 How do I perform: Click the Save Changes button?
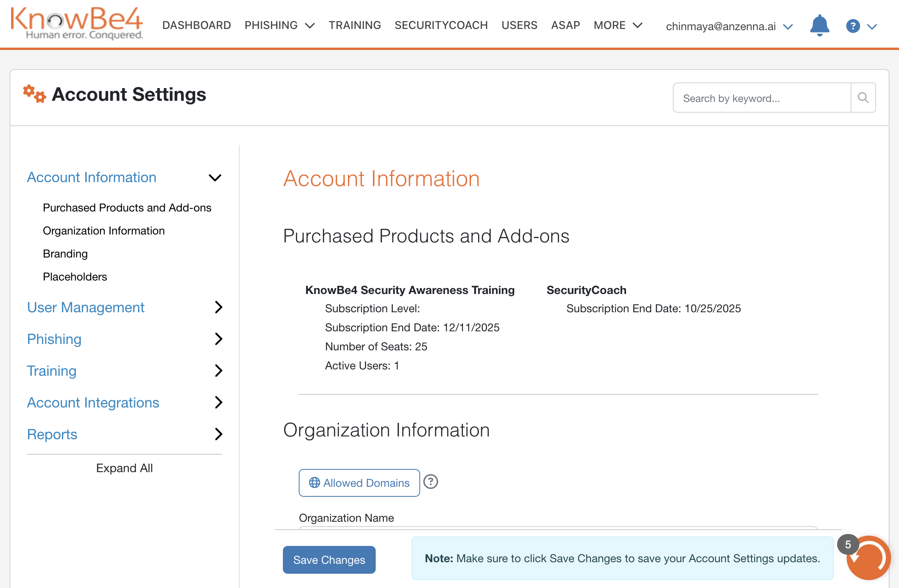point(329,559)
